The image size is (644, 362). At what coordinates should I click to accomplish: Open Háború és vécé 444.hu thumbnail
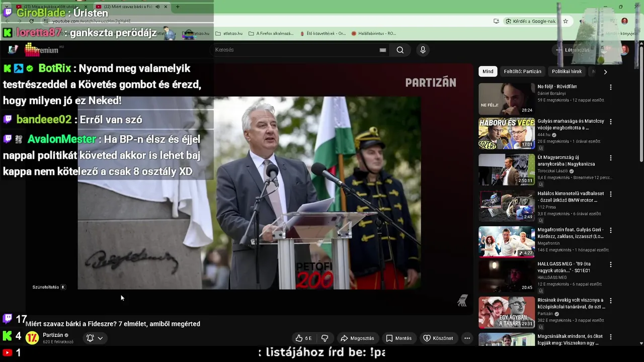[x=506, y=134]
